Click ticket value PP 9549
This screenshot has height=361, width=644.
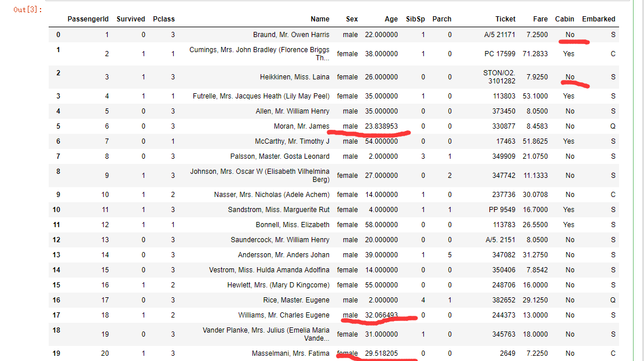(502, 210)
